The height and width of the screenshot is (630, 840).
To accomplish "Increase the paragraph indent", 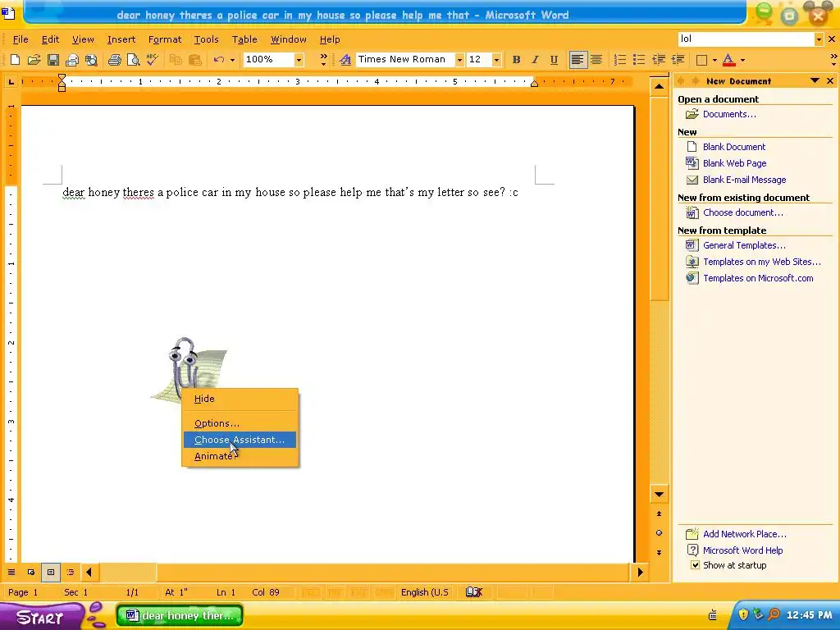I will click(x=678, y=59).
